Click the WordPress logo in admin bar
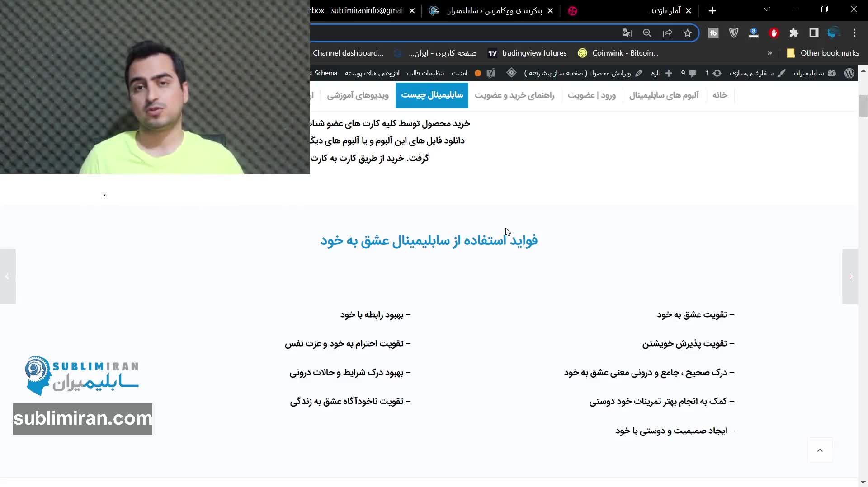Image resolution: width=868 pixels, height=487 pixels. pos(849,73)
